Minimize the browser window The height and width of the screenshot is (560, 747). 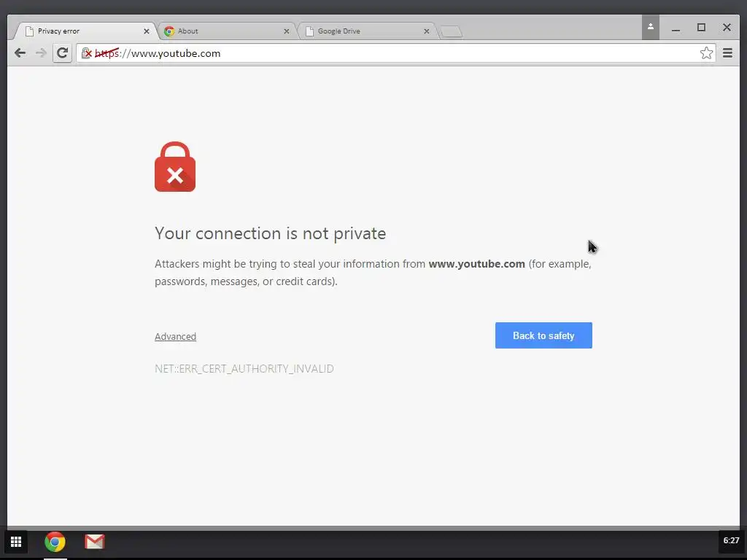coord(676,28)
